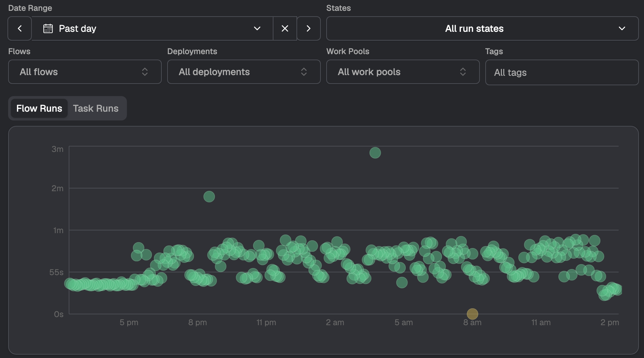This screenshot has width=644, height=358.
Task: Expand the All work pools selector
Action: pos(403,72)
